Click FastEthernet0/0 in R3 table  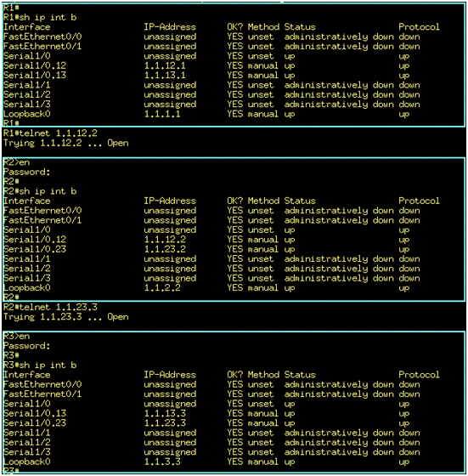[x=42, y=384]
